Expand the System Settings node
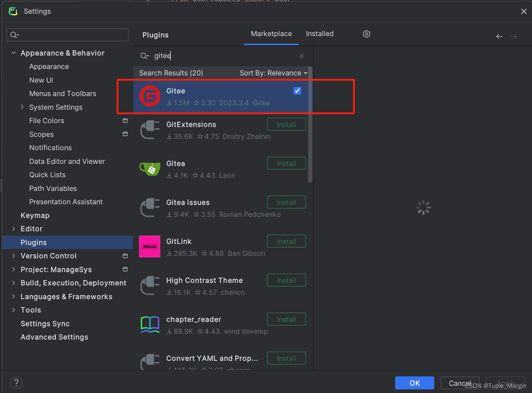 click(x=22, y=107)
